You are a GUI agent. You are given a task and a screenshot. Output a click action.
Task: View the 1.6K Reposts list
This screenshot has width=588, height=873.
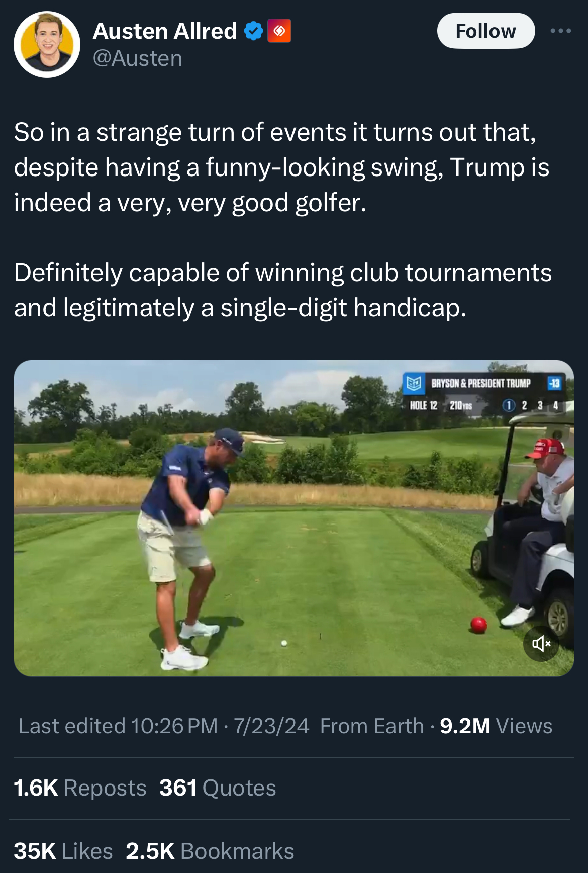point(80,788)
